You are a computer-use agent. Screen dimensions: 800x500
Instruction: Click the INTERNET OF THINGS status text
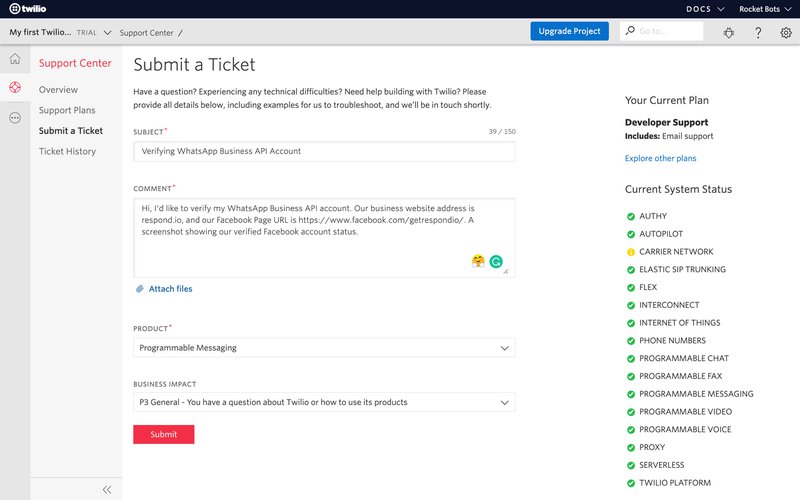(x=680, y=323)
